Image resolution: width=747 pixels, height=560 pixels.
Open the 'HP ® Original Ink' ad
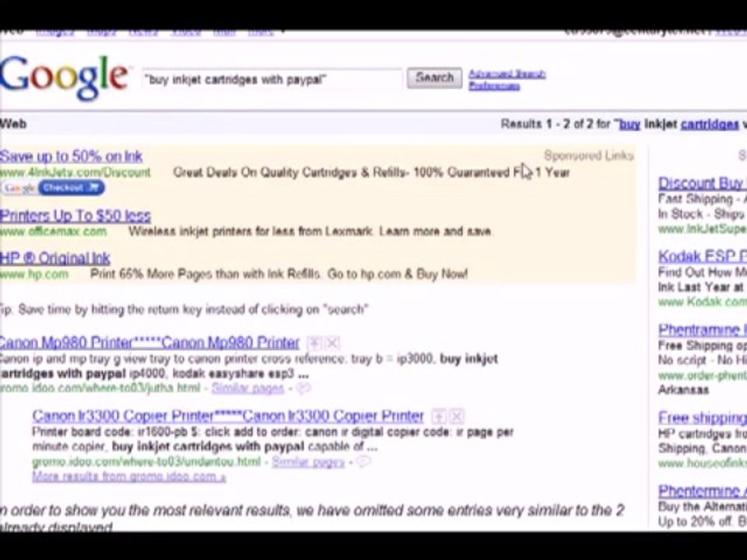[54, 258]
